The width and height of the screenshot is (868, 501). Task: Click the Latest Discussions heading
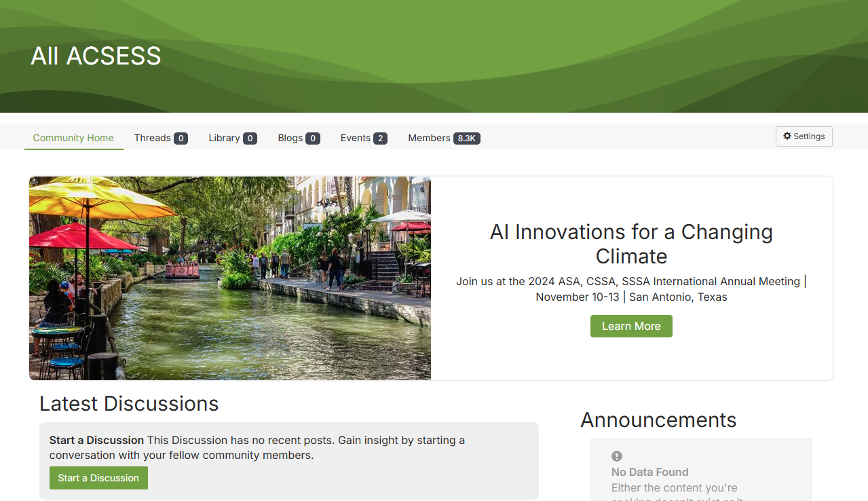[129, 403]
